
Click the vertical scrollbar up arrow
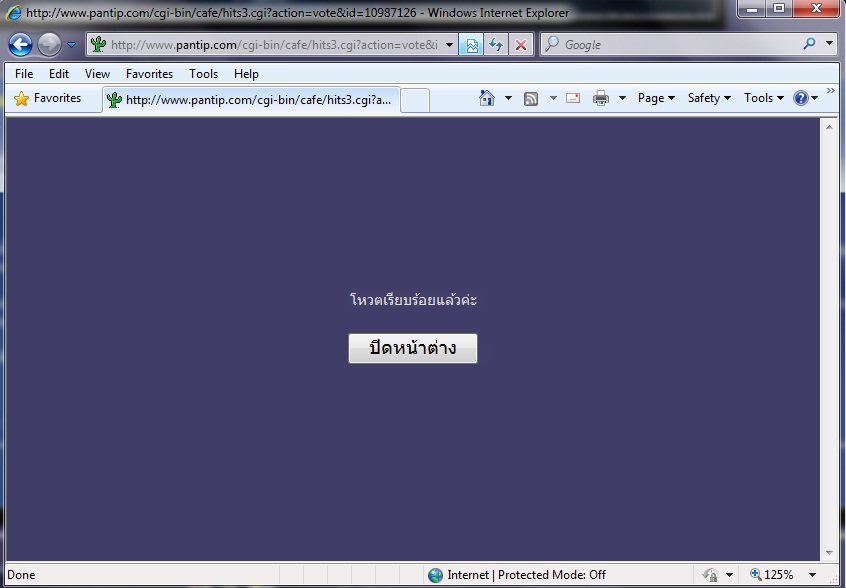(x=829, y=127)
